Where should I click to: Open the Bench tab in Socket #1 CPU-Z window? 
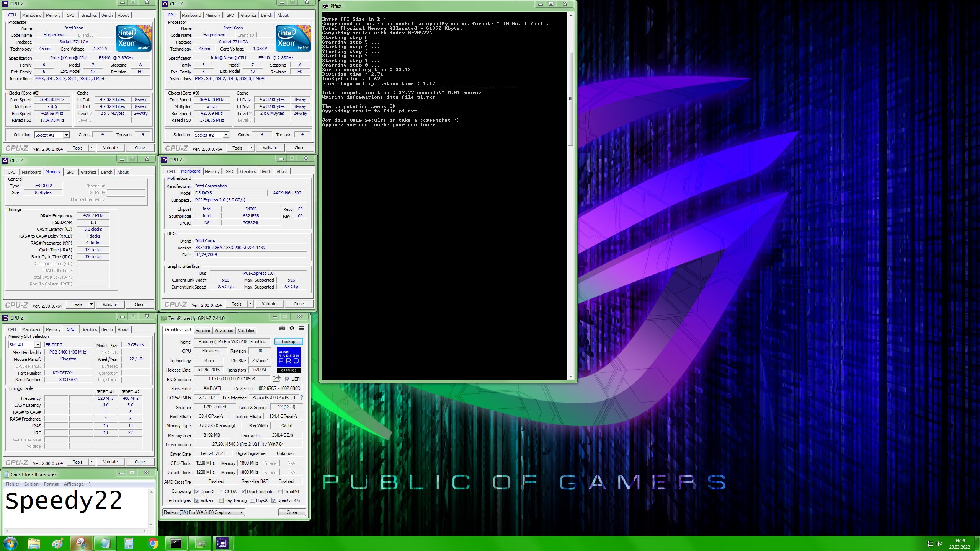[x=107, y=15]
